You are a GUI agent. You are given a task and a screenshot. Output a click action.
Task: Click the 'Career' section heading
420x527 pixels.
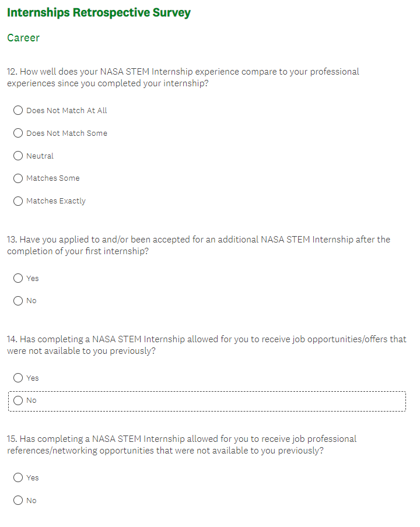(23, 38)
